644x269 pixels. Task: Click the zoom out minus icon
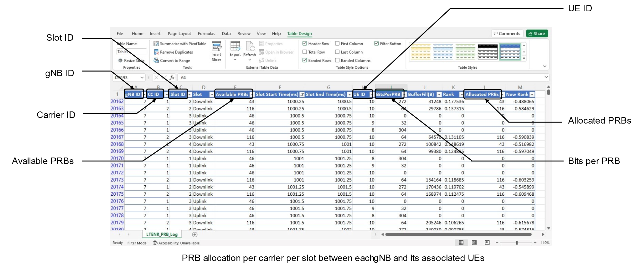coord(497,243)
